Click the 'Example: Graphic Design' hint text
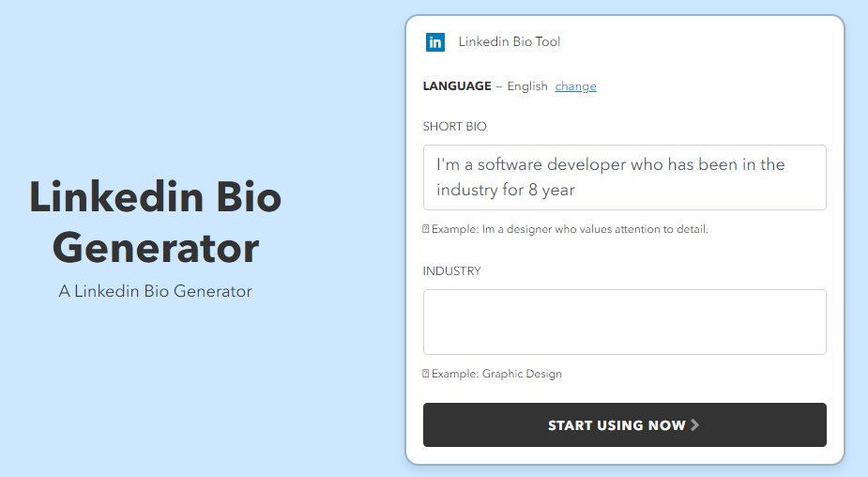 pos(496,374)
